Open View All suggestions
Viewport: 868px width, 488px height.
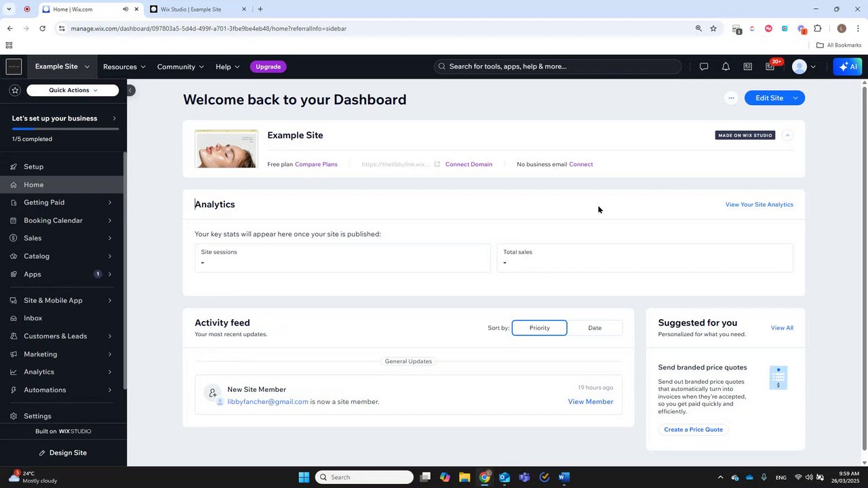(782, 328)
